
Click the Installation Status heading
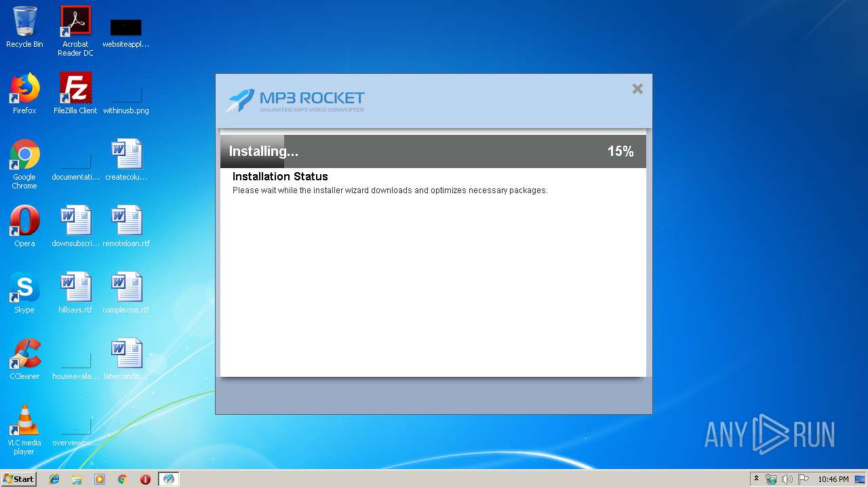(280, 176)
